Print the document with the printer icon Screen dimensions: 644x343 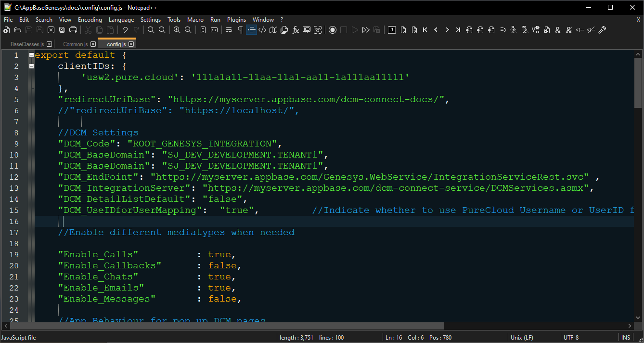(x=73, y=30)
